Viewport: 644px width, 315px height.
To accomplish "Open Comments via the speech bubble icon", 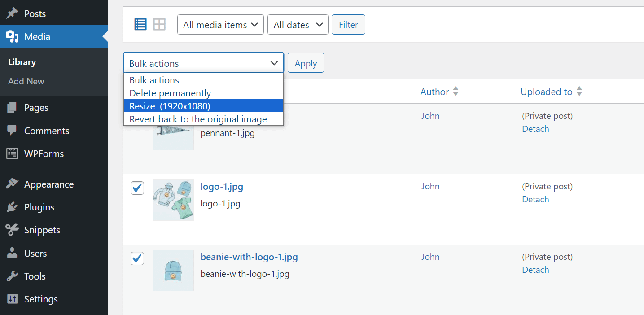I will (x=12, y=131).
